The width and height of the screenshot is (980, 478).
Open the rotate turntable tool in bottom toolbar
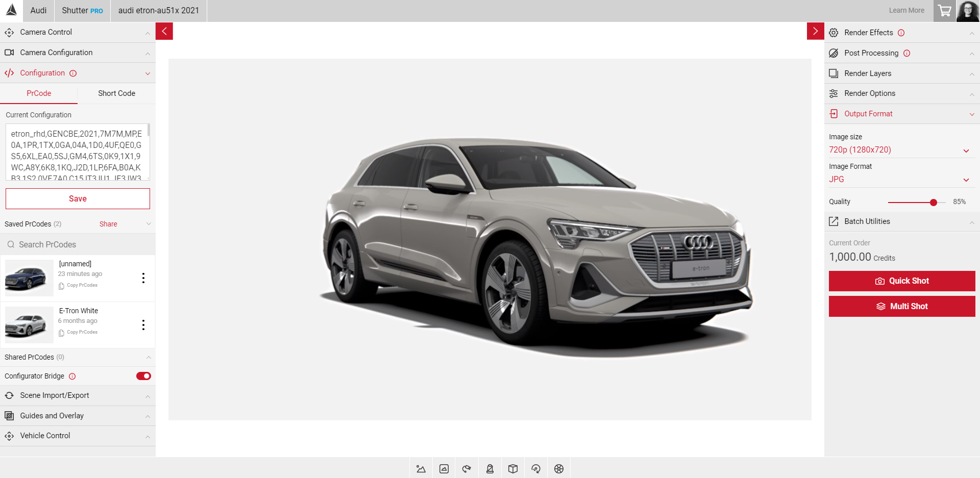[x=536, y=469]
